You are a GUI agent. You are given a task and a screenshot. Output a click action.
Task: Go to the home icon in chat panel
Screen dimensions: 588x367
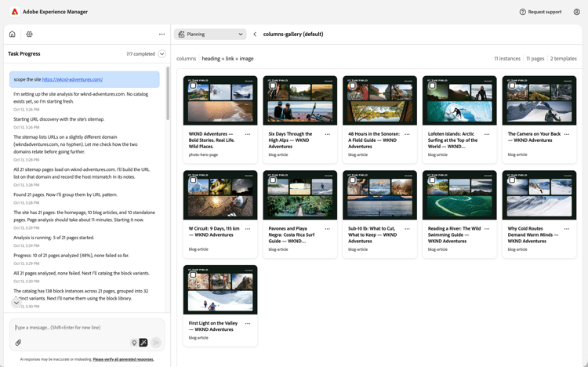pos(13,35)
